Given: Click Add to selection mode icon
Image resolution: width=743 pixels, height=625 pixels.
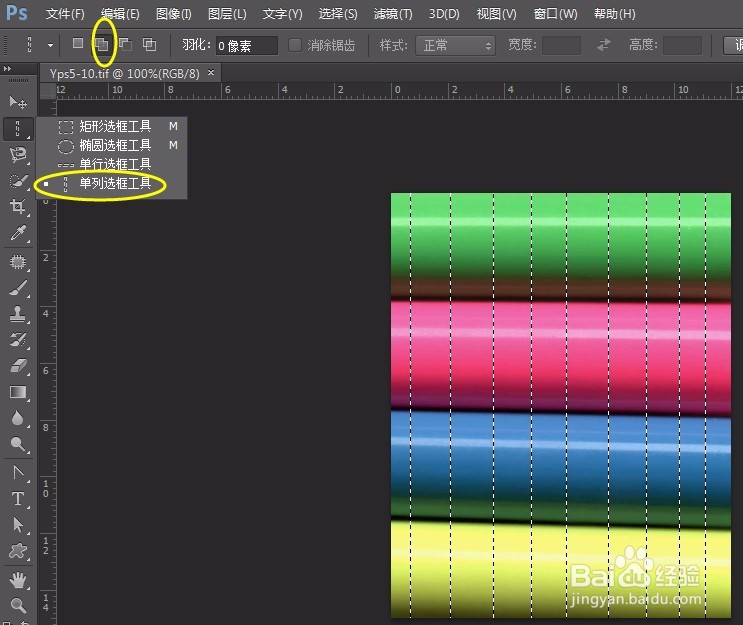Looking at the screenshot, I should tap(101, 45).
